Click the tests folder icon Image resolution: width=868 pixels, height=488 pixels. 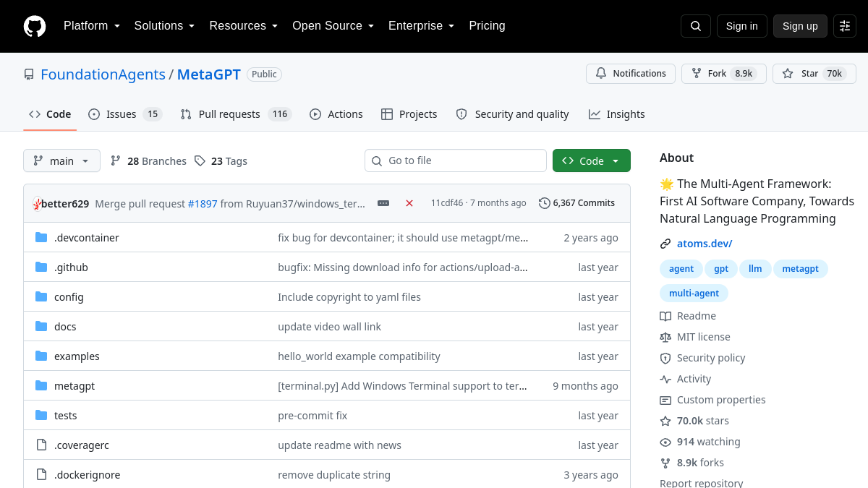click(x=41, y=416)
